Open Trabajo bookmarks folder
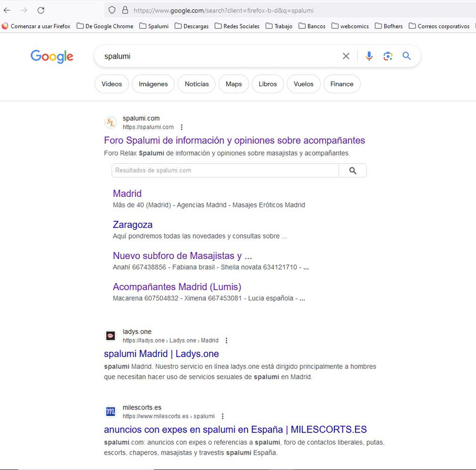476x470 pixels. point(279,26)
